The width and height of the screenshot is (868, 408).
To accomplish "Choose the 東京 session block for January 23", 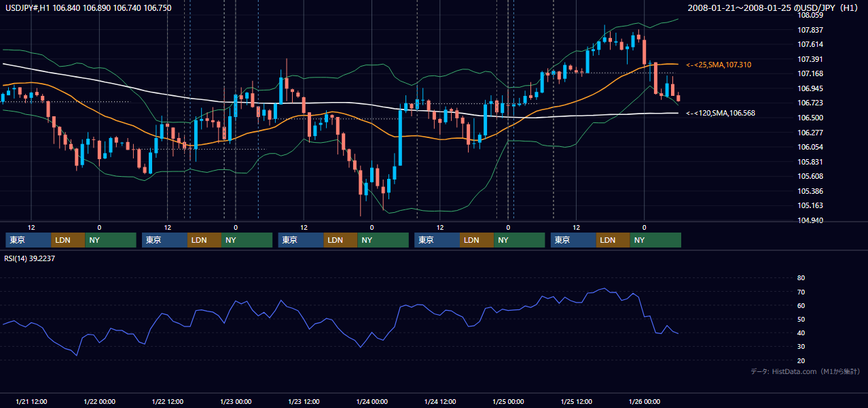I will click(302, 240).
